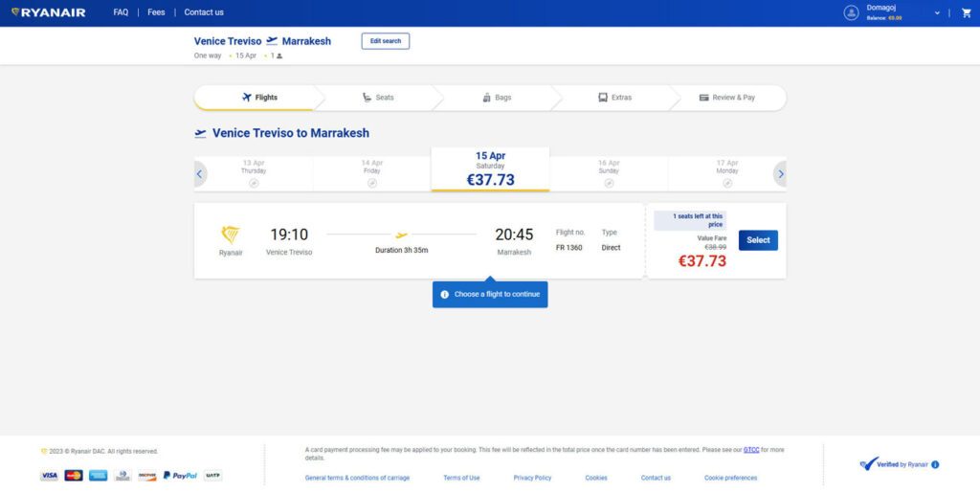This screenshot has height=492, width=980.
Task: Click the airplane icon beside page heading
Action: pyautogui.click(x=201, y=133)
